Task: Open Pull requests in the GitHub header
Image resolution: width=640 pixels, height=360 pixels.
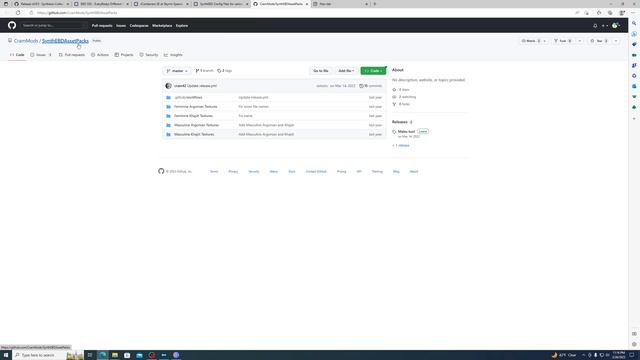Action: pos(102,26)
